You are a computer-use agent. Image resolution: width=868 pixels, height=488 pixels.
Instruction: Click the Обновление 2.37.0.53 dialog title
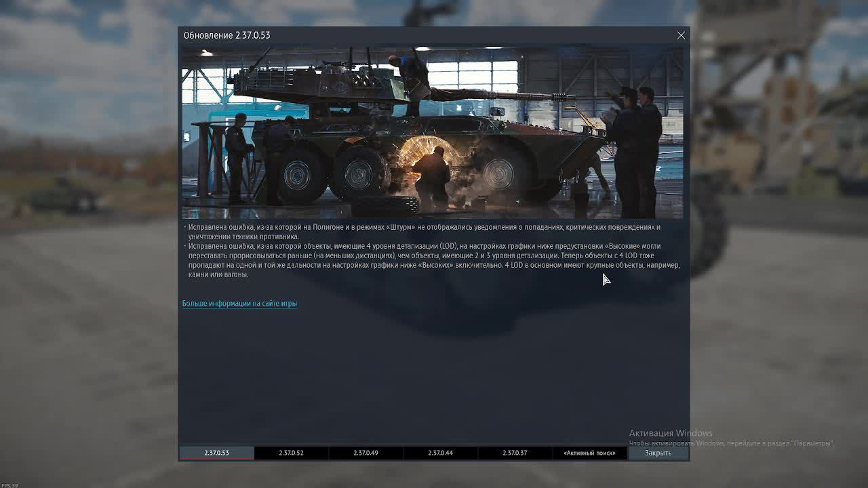(226, 35)
